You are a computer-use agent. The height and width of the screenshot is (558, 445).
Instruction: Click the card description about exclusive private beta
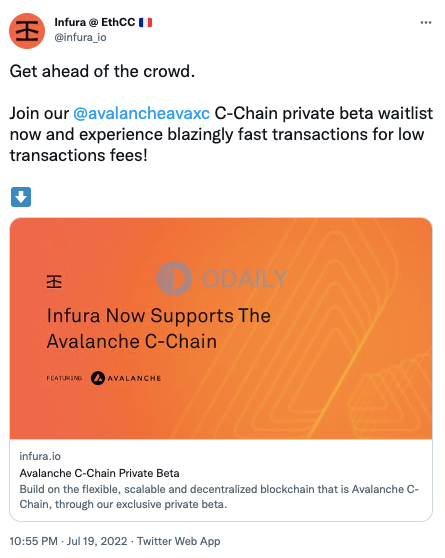(x=219, y=497)
